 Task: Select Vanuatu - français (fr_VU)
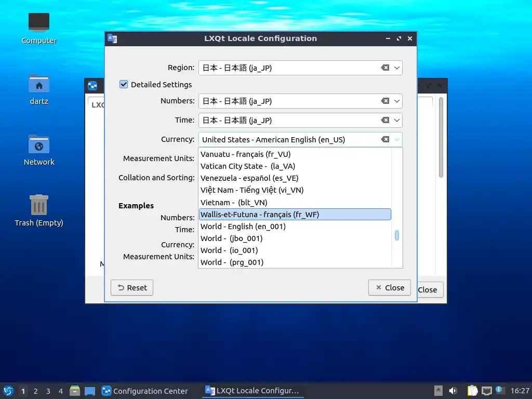click(295, 154)
